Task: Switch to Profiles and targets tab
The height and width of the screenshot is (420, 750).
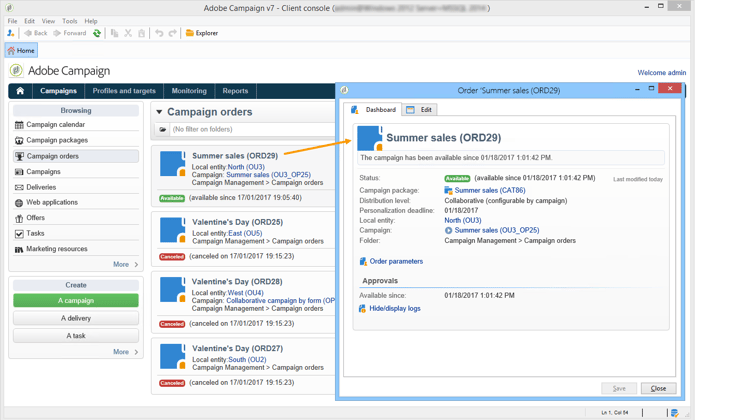Action: coord(124,91)
